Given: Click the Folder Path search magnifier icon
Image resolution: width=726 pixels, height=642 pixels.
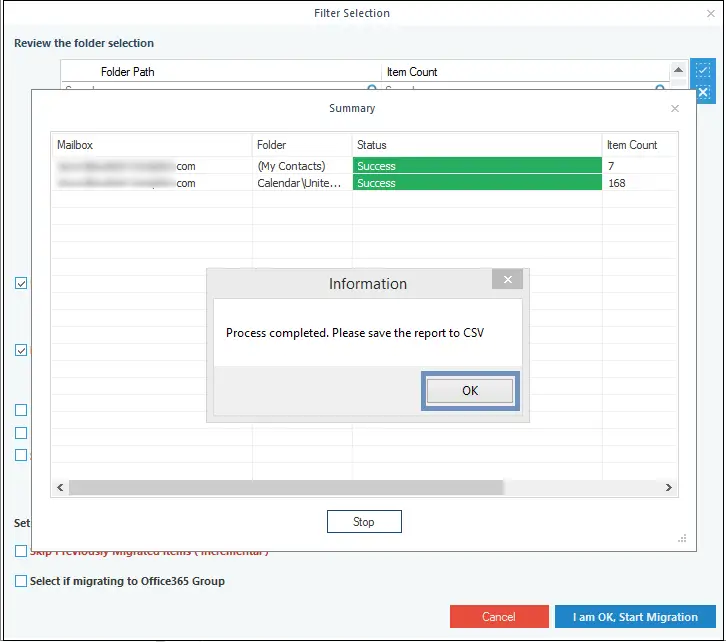Looking at the screenshot, I should [371, 87].
